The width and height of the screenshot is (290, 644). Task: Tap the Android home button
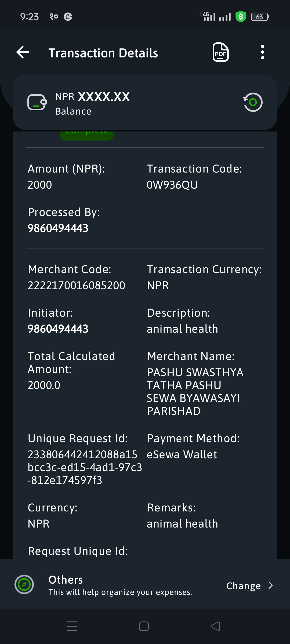coord(144,626)
